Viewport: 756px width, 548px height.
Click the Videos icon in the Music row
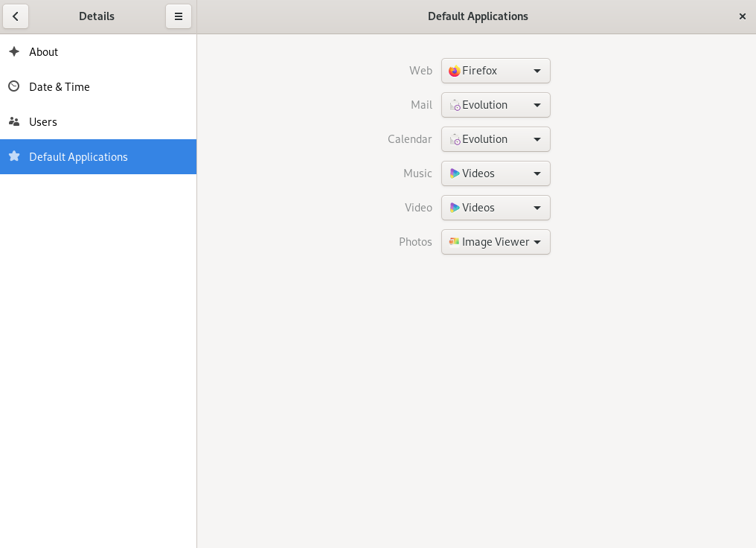[454, 173]
